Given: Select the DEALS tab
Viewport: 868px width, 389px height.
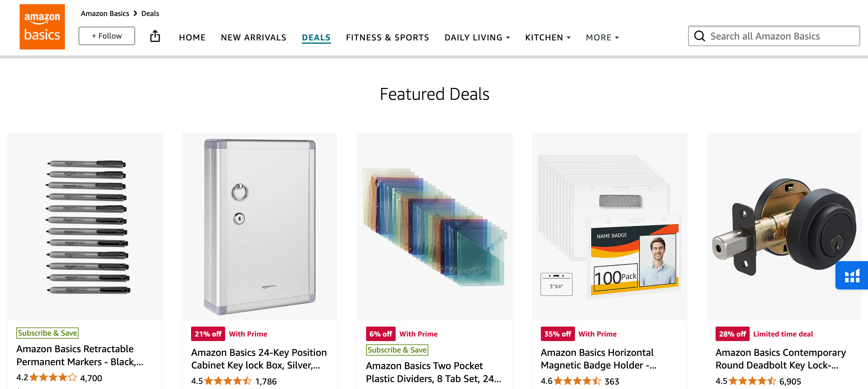Looking at the screenshot, I should 316,36.
